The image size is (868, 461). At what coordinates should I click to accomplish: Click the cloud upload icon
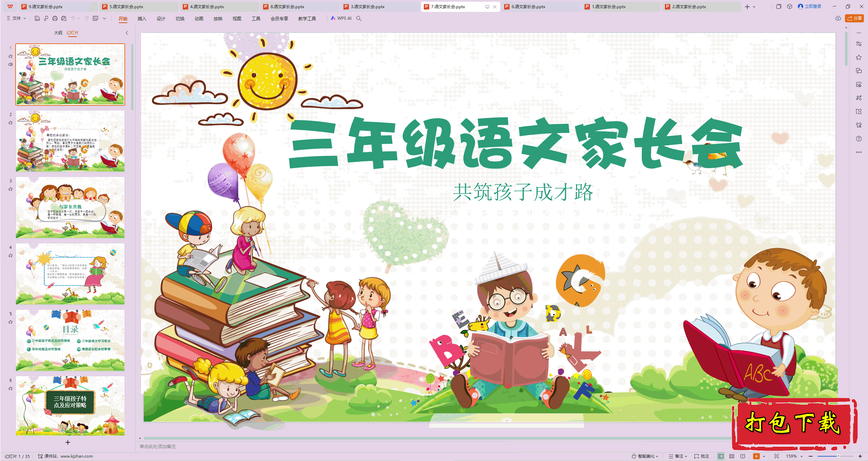point(838,18)
